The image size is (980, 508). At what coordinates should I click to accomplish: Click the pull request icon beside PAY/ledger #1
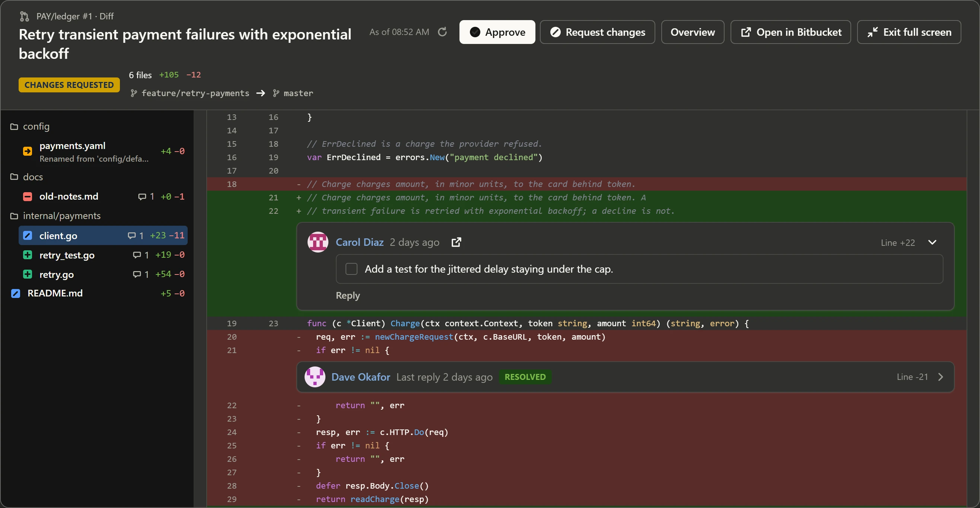point(24,16)
